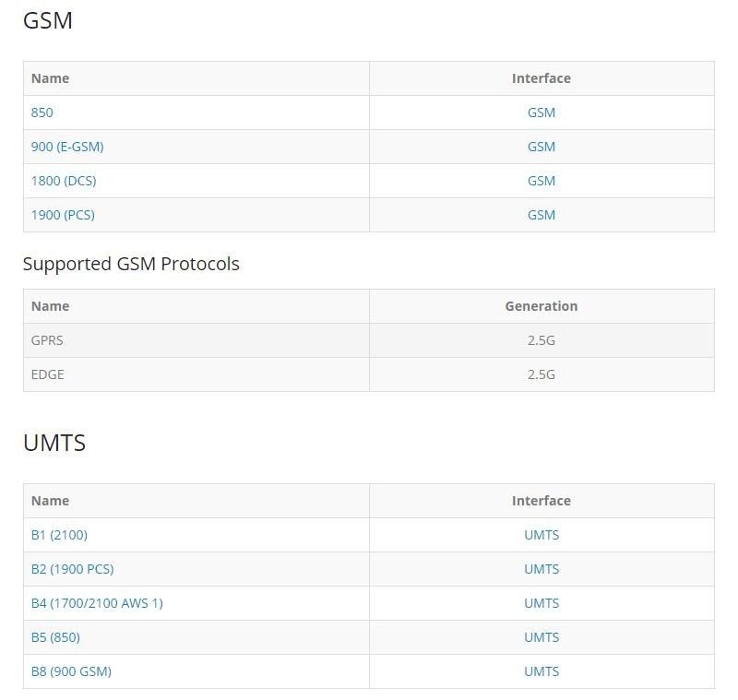Open the 850 GSM band link
The width and height of the screenshot is (738, 700).
(42, 113)
